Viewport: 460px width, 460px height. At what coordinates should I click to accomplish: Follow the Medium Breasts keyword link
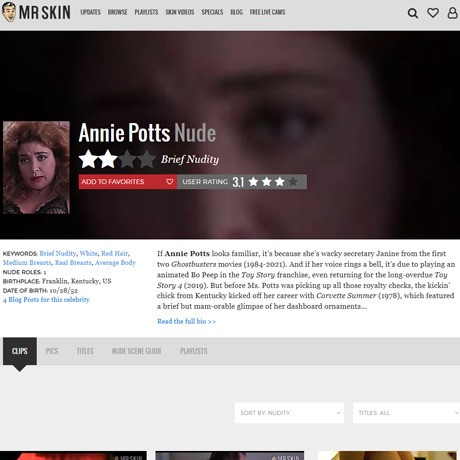tap(27, 263)
